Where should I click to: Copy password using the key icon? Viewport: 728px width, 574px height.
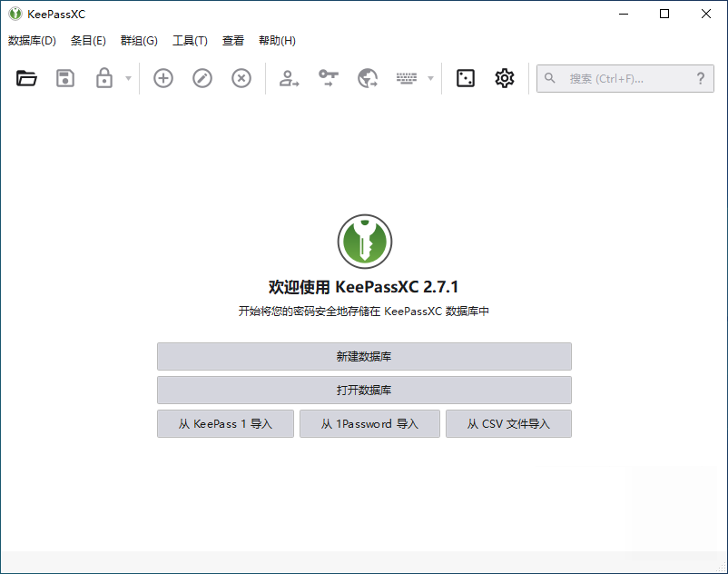(x=328, y=78)
